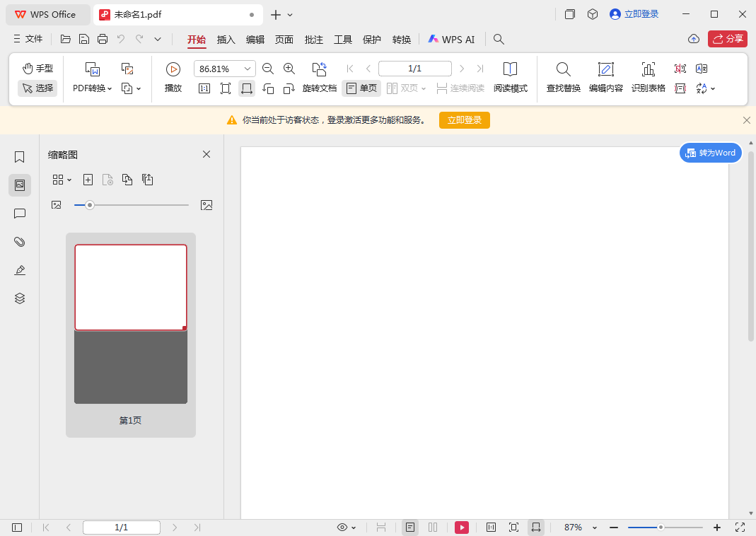Expand the PDF转换 dropdown
756x536 pixels.
[x=93, y=88]
